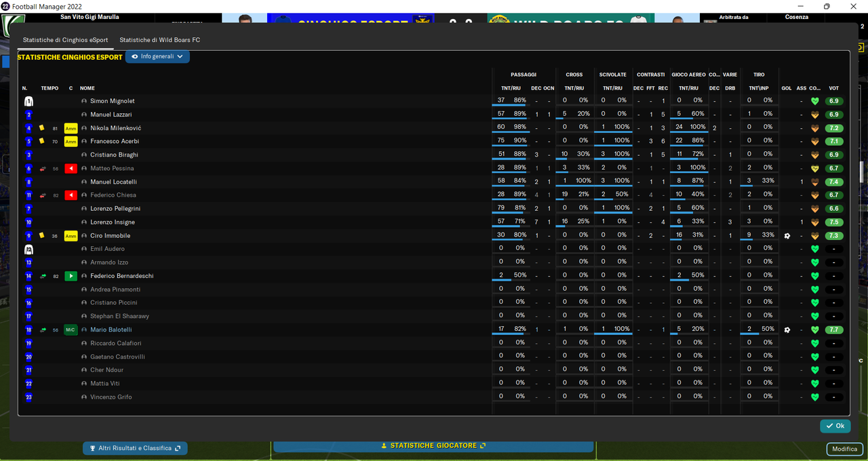This screenshot has height=461, width=868.
Task: Sort by ASS column header
Action: click(802, 88)
